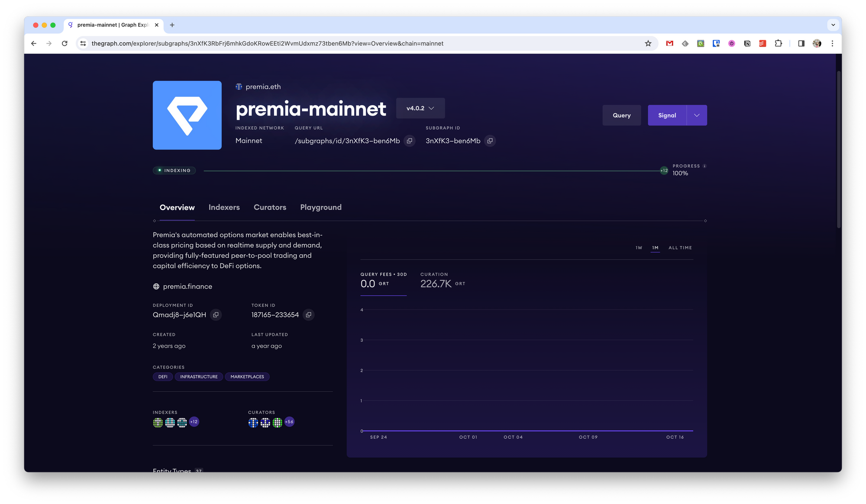This screenshot has height=504, width=866.
Task: Copy the token ID
Action: (308, 315)
